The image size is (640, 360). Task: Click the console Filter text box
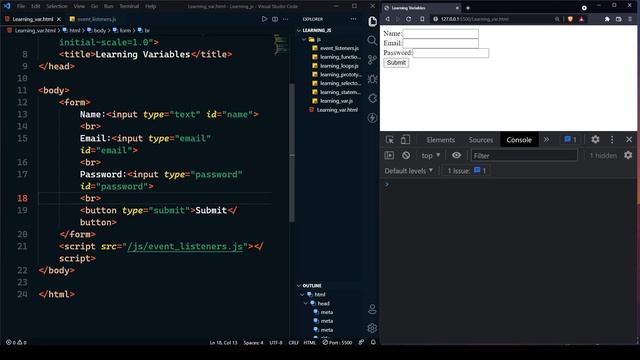[524, 156]
